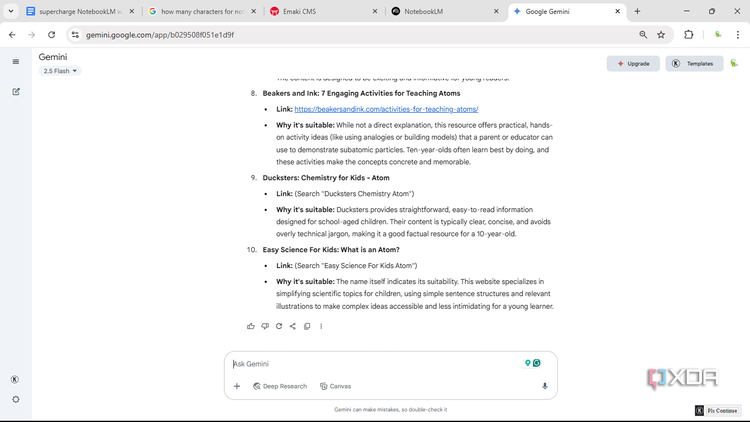
Task: Click the Pls Continue button
Action: pos(722,411)
